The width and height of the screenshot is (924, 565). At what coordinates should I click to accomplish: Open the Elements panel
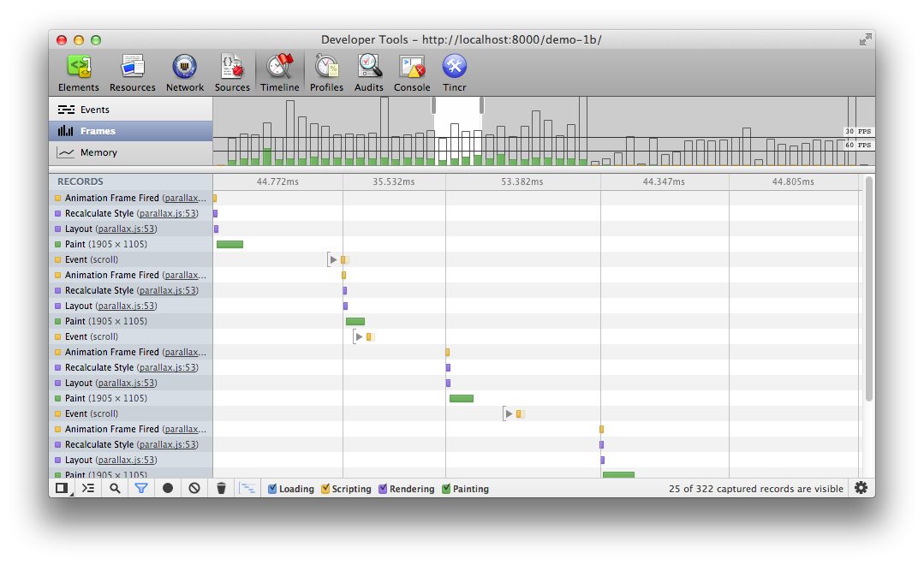(x=79, y=73)
